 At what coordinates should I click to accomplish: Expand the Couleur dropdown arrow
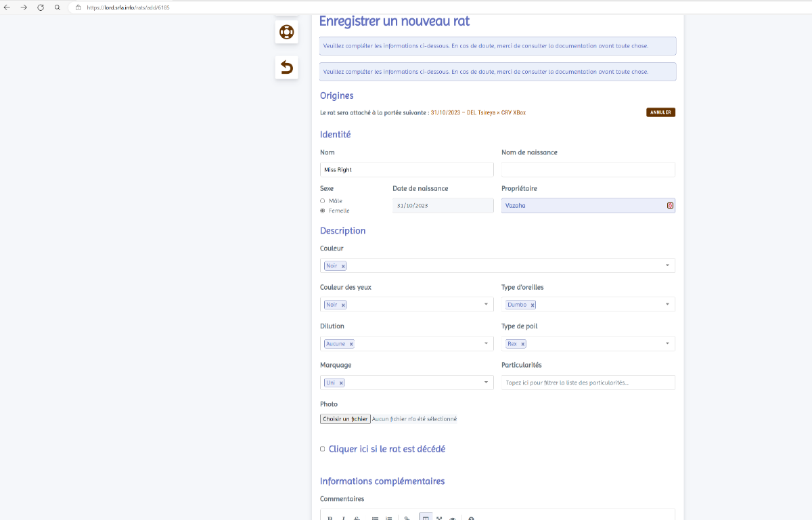[667, 265]
